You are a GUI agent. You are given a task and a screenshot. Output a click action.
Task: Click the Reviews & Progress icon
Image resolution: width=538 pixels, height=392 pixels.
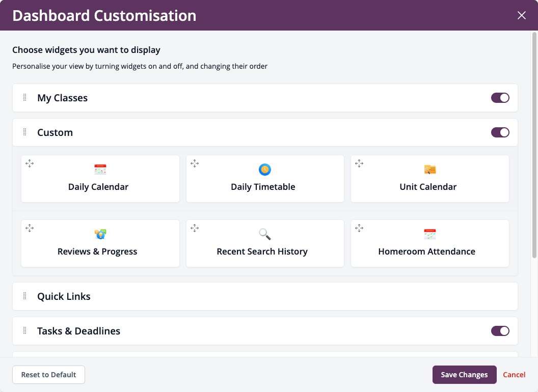(x=100, y=234)
